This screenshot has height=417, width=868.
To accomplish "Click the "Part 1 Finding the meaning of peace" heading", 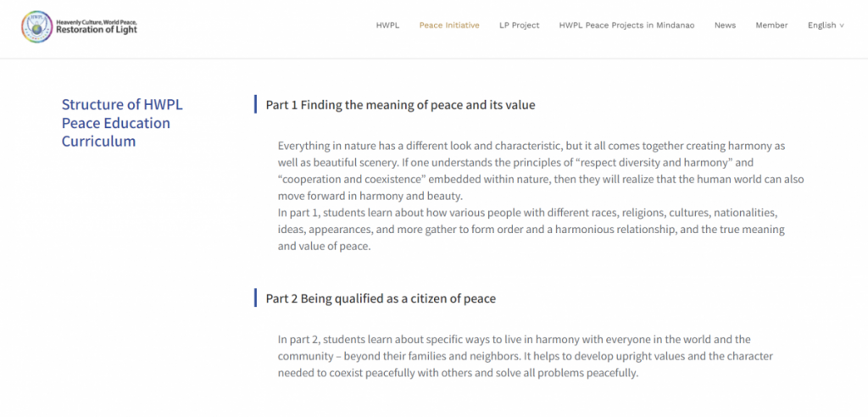I will click(400, 105).
